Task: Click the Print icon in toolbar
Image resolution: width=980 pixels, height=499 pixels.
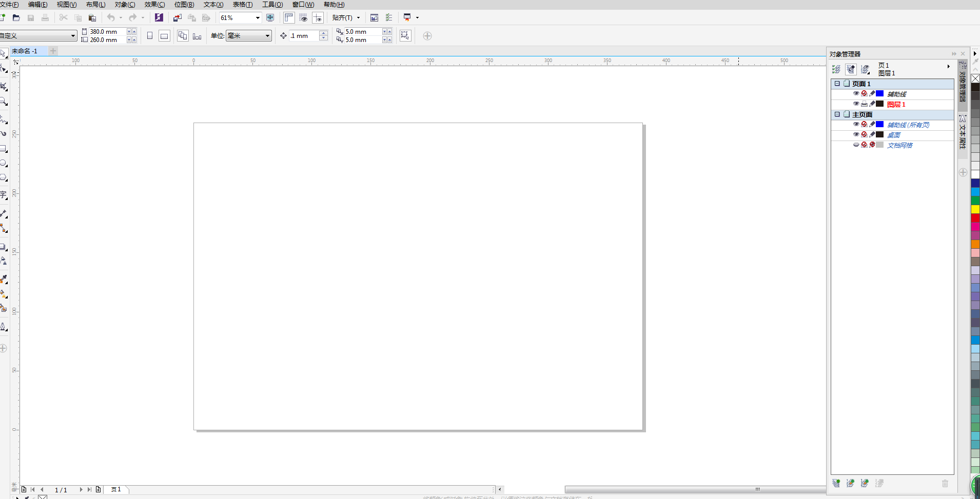Action: coord(45,18)
